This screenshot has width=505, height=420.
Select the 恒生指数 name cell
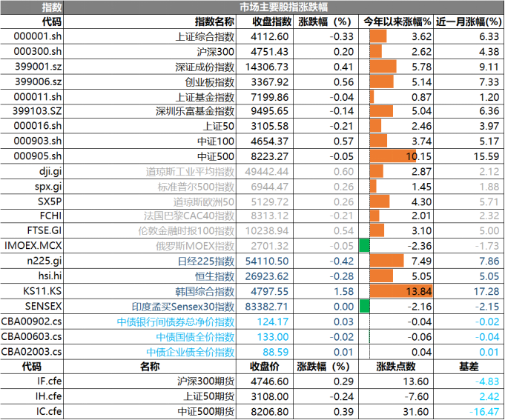[214, 276]
